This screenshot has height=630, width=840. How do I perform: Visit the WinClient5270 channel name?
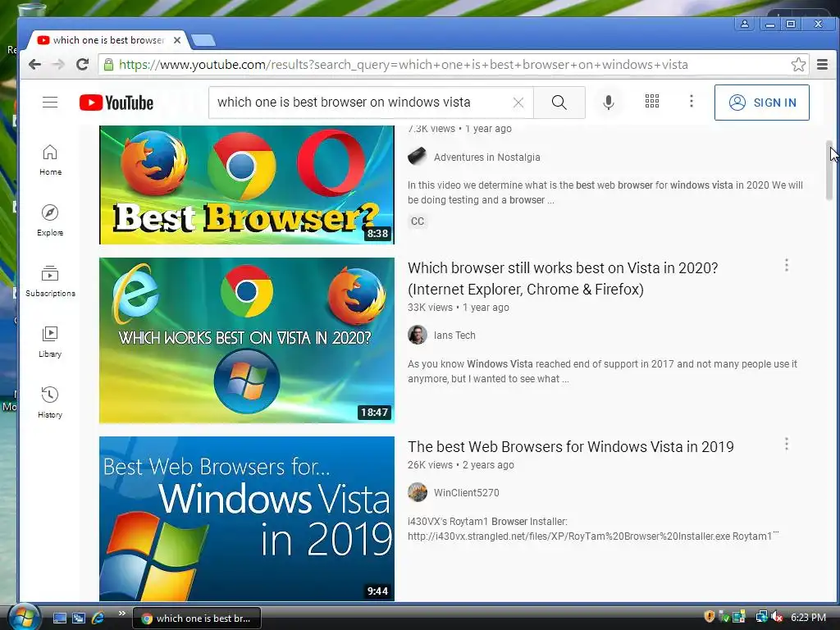click(x=466, y=493)
